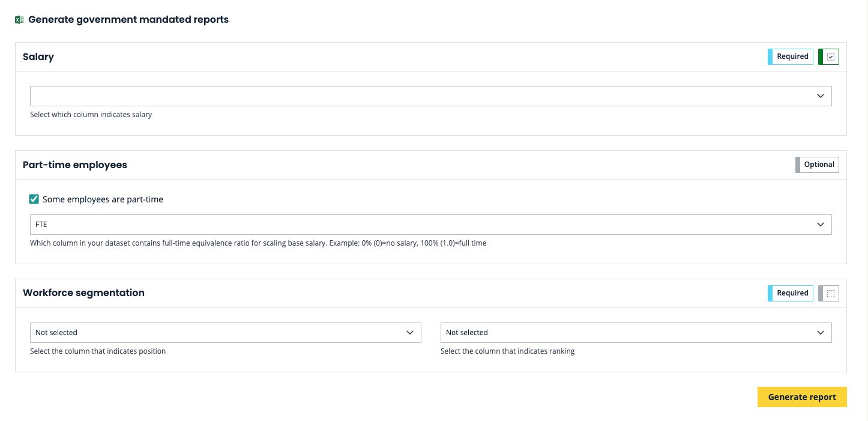
Task: Open the 'Not selected' ranking column dropdown
Action: click(x=624, y=333)
